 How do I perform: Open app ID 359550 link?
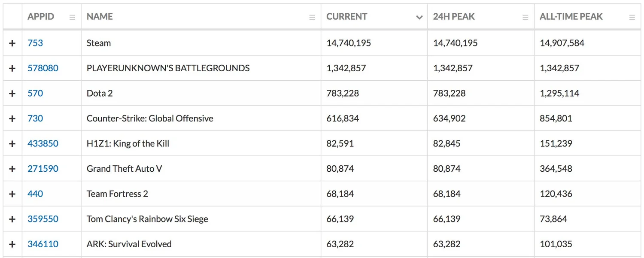click(x=43, y=219)
